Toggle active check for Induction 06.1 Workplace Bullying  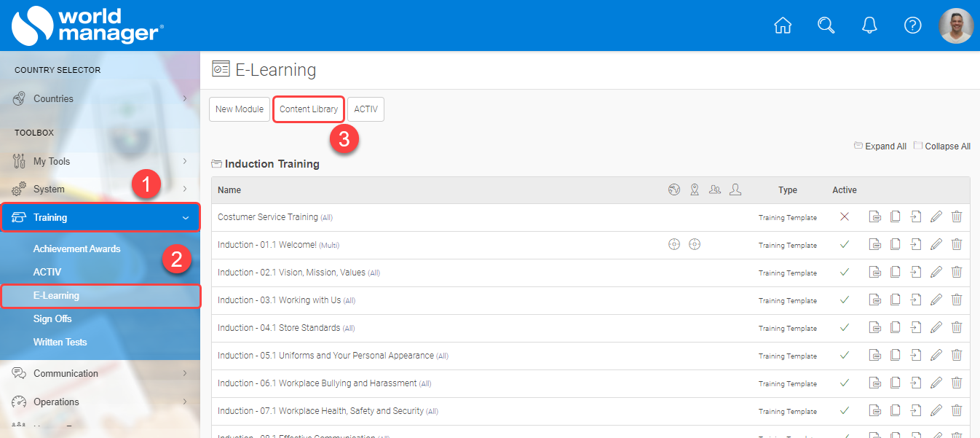[845, 383]
